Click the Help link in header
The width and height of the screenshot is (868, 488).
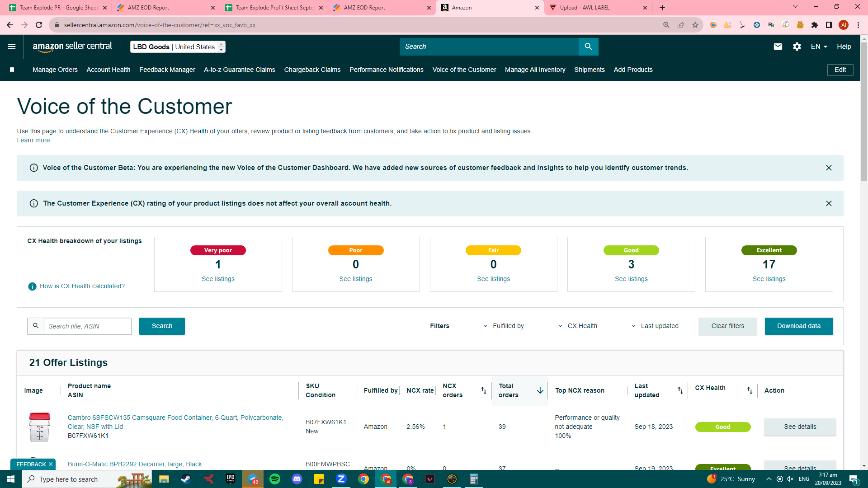point(844,47)
